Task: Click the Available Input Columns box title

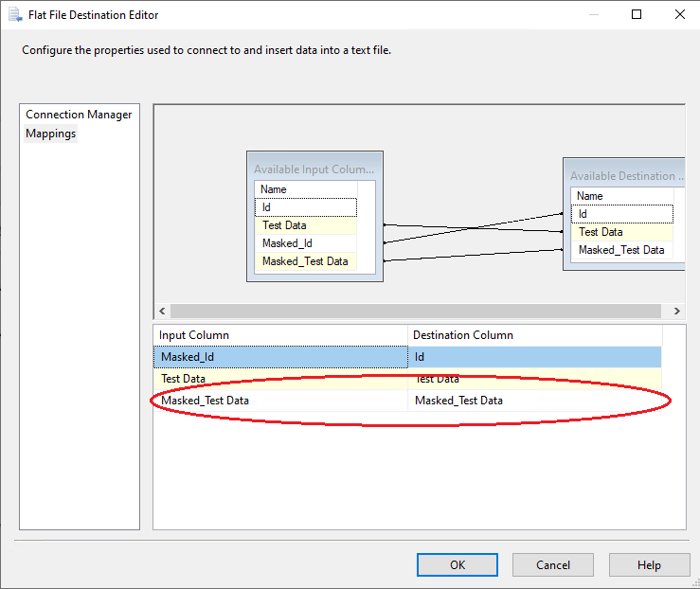Action: click(314, 170)
